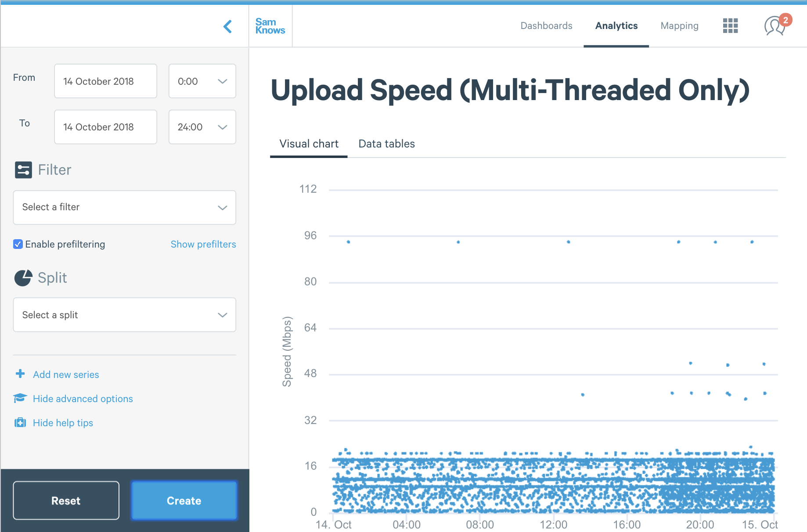Click Hide advanced options link
Image resolution: width=807 pixels, height=532 pixels.
[x=83, y=399]
